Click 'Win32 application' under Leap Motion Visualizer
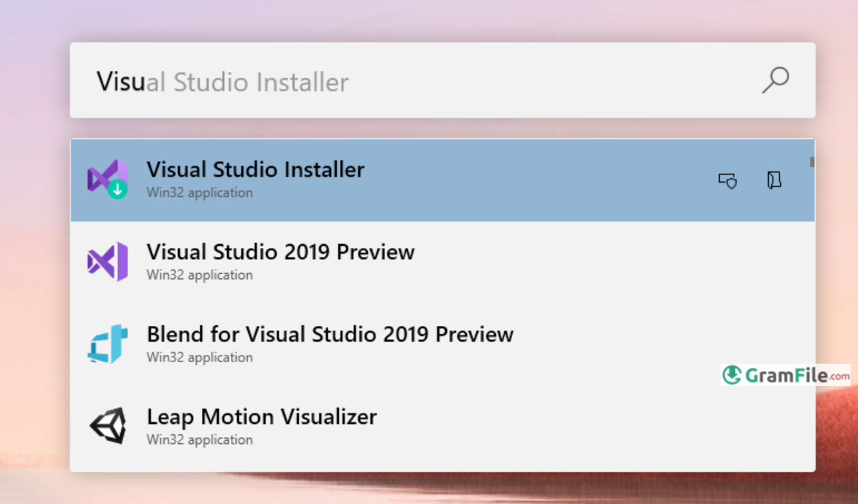 point(200,439)
